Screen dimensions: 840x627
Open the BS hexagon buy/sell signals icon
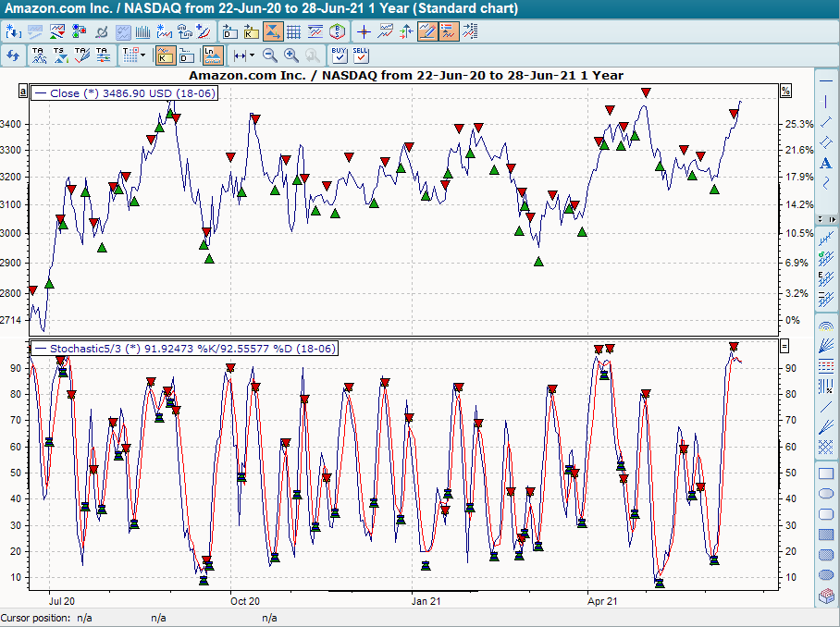(x=337, y=31)
